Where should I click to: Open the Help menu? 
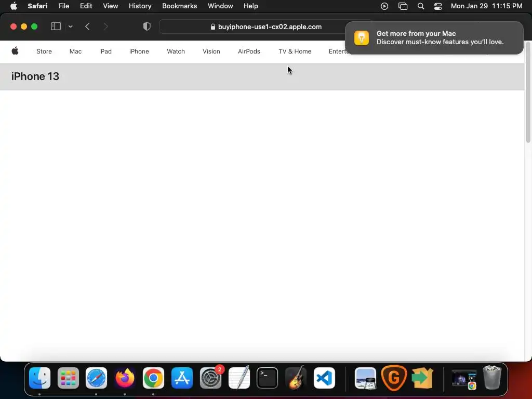coord(251,6)
